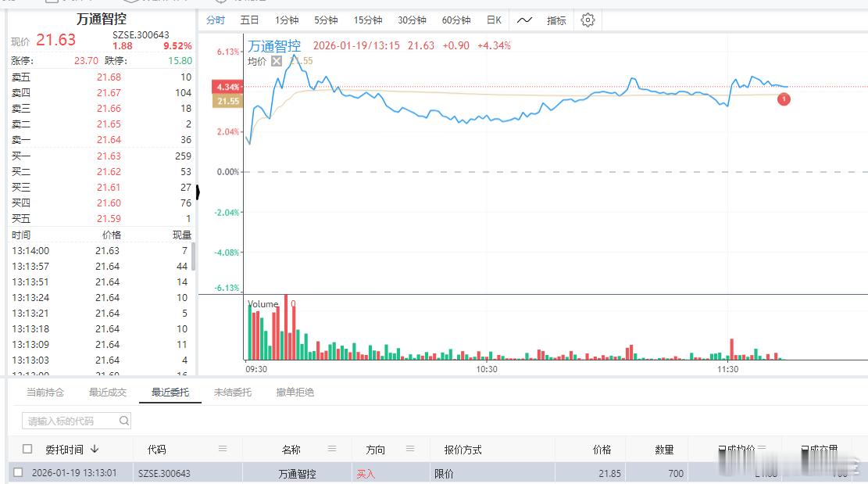Click the 跌停 limit-down price 15.80
The image size is (868, 484).
tap(180, 61)
